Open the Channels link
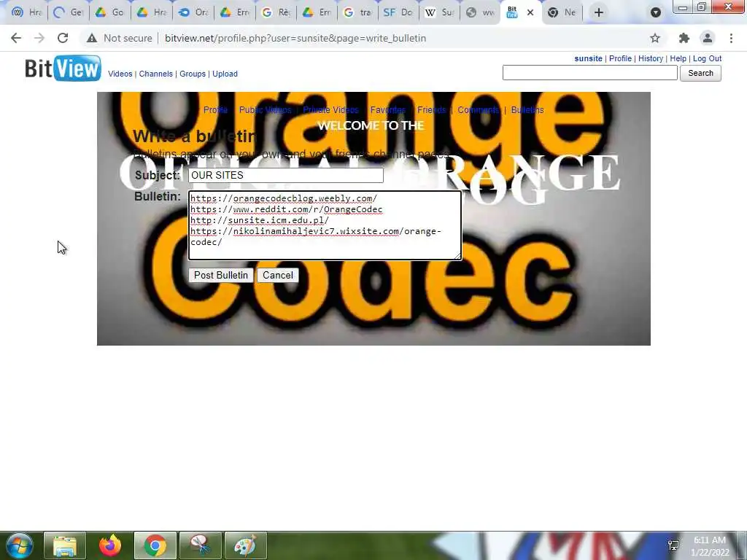747x560 pixels. (x=156, y=74)
